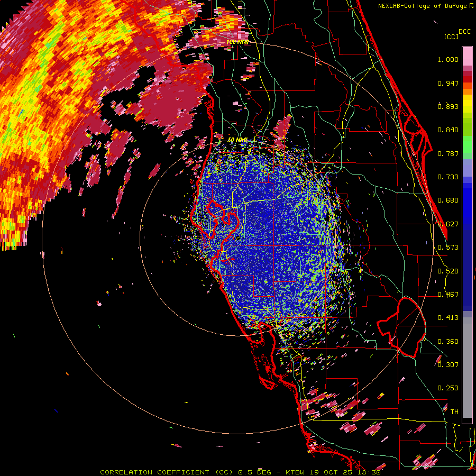The image size is (476, 476).
Task: Pick the dark navy segment of the color bar
Action: pos(467,270)
